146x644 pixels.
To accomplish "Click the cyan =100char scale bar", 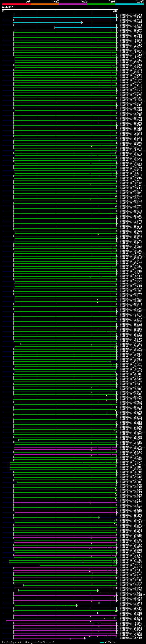I will click(x=102, y=642).
